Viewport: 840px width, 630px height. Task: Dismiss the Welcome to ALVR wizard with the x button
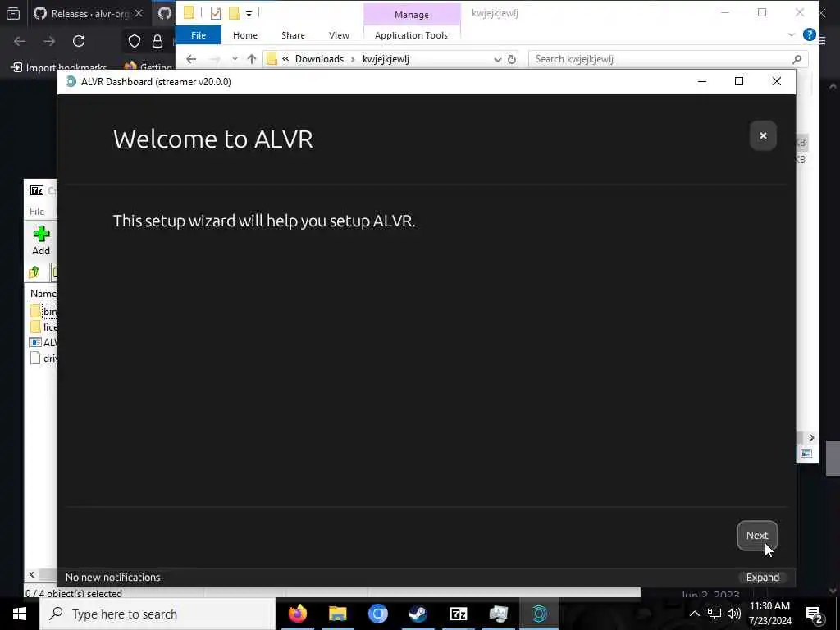click(x=763, y=135)
